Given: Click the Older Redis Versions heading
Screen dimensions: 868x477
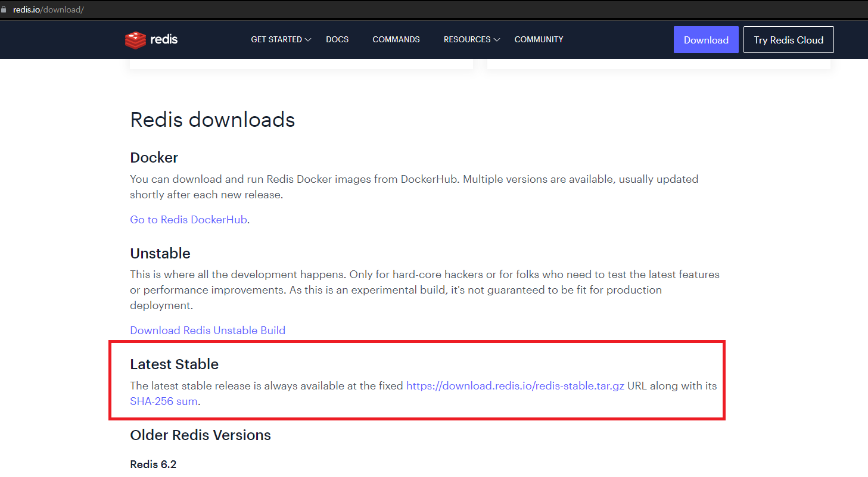Looking at the screenshot, I should (x=200, y=435).
